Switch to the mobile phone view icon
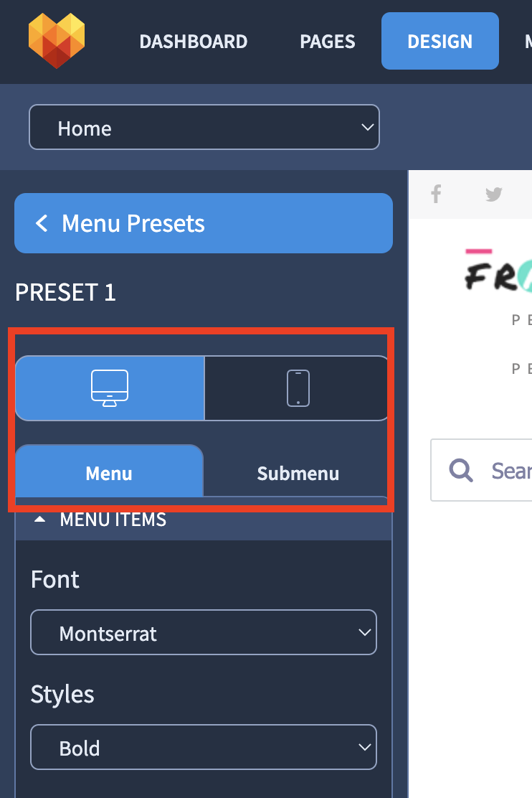This screenshot has height=798, width=532. (298, 388)
